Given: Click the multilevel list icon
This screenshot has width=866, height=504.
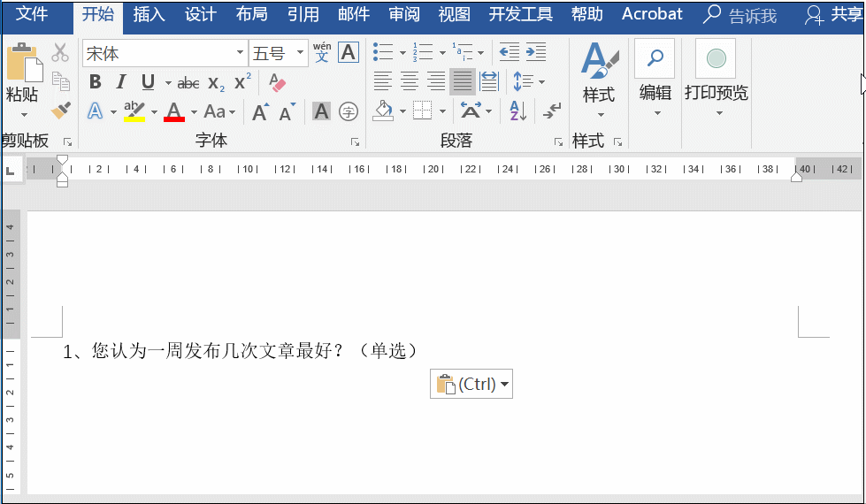Looking at the screenshot, I should click(x=463, y=52).
